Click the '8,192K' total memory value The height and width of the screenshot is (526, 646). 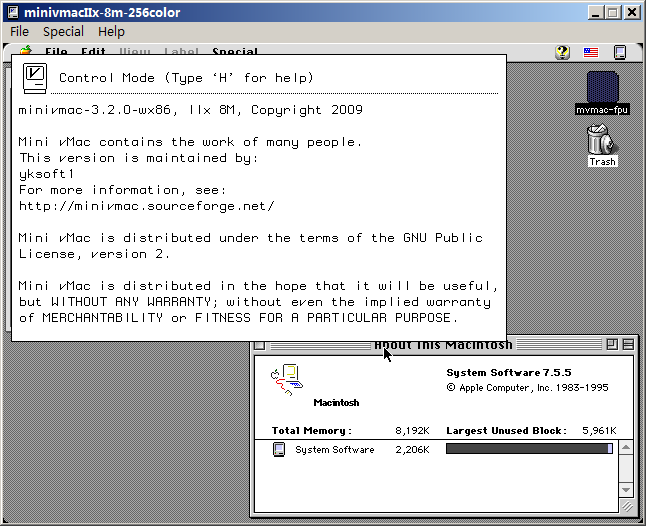pos(412,431)
